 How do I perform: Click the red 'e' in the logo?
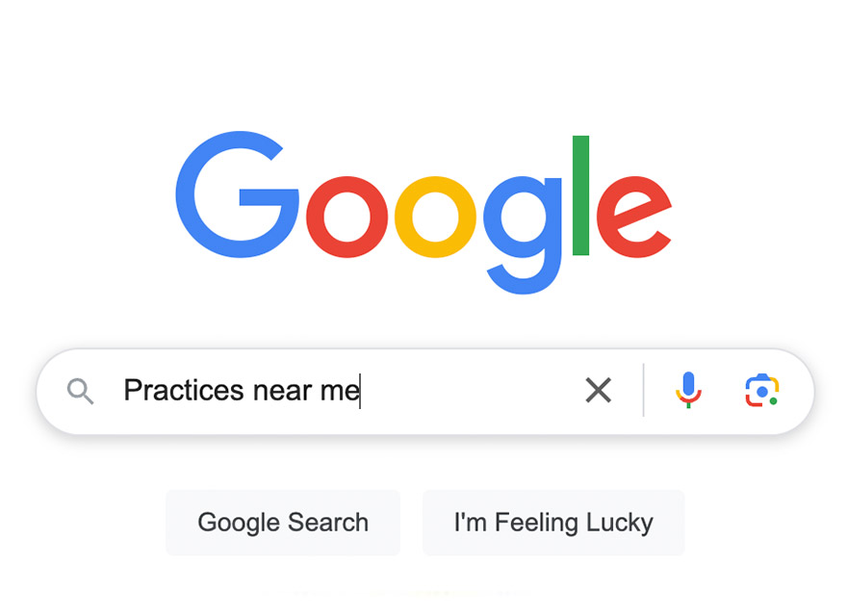(x=634, y=217)
